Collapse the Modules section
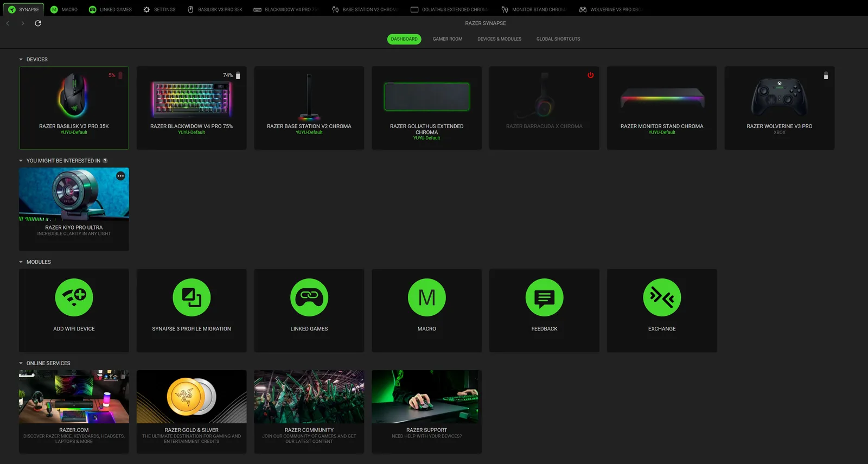 point(21,262)
